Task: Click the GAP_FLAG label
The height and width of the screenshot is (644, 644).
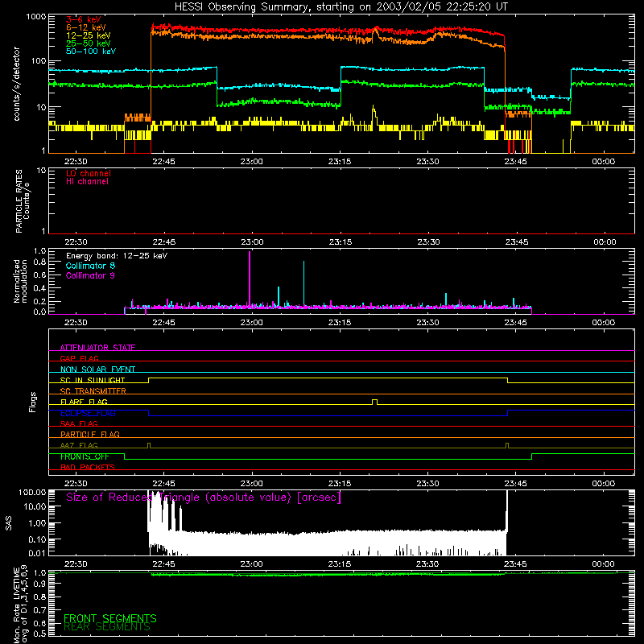Action: 79,358
